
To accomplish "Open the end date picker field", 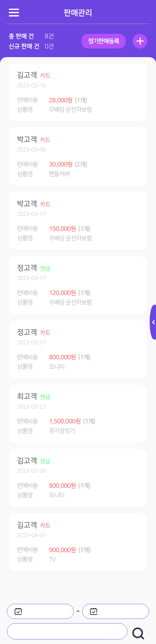I will (116, 611).
